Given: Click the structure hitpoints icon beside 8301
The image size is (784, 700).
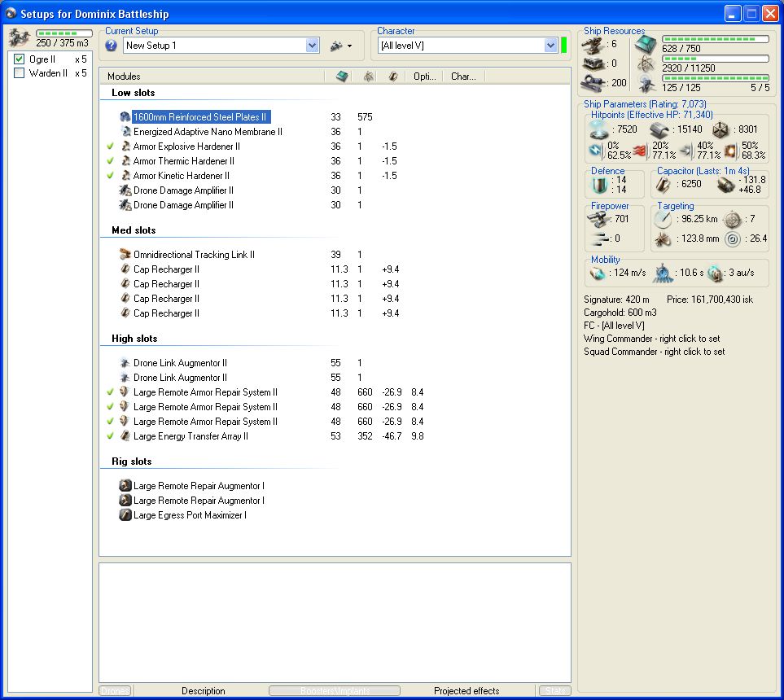Looking at the screenshot, I should [x=720, y=130].
